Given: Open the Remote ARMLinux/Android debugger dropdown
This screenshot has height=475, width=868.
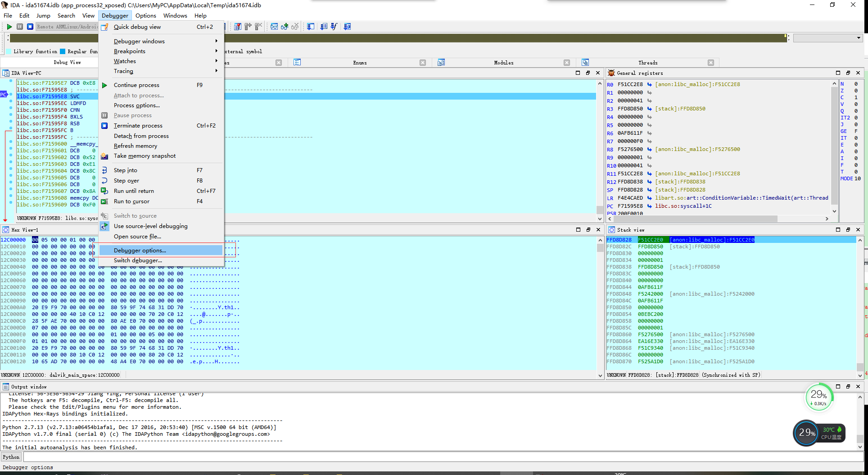Looking at the screenshot, I should tap(67, 27).
